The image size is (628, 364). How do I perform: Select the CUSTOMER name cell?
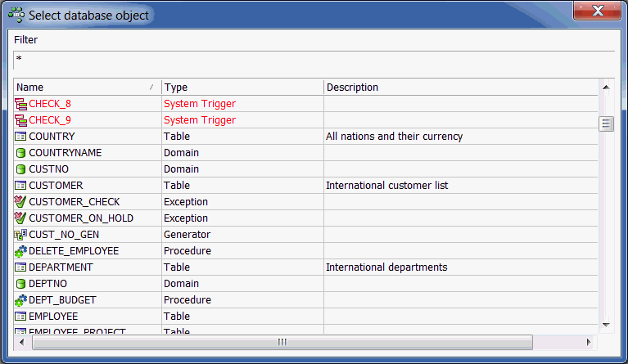pos(56,186)
